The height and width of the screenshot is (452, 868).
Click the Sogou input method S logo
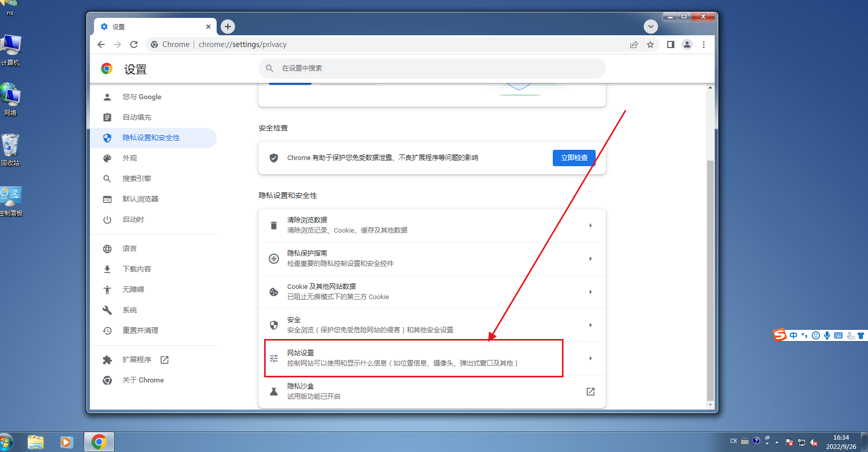click(x=780, y=335)
